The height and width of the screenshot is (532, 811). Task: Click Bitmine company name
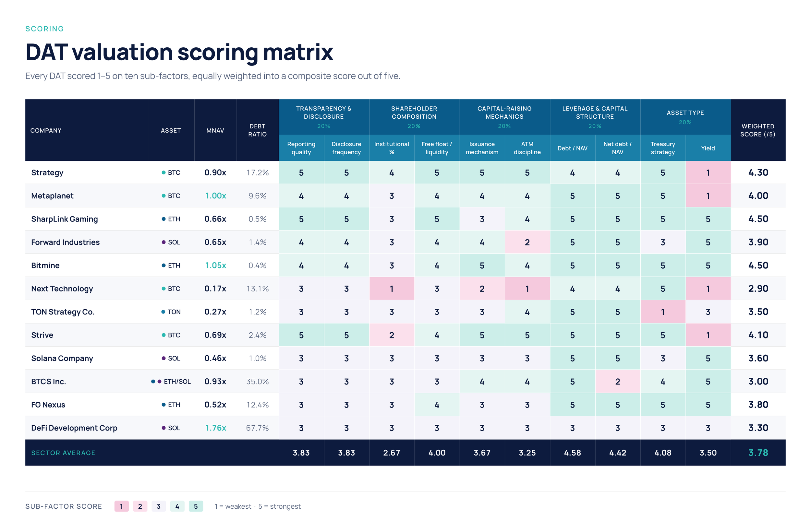[45, 265]
